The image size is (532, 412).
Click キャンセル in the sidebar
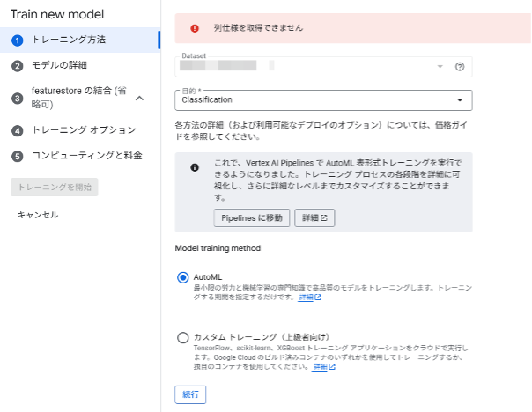tap(38, 215)
